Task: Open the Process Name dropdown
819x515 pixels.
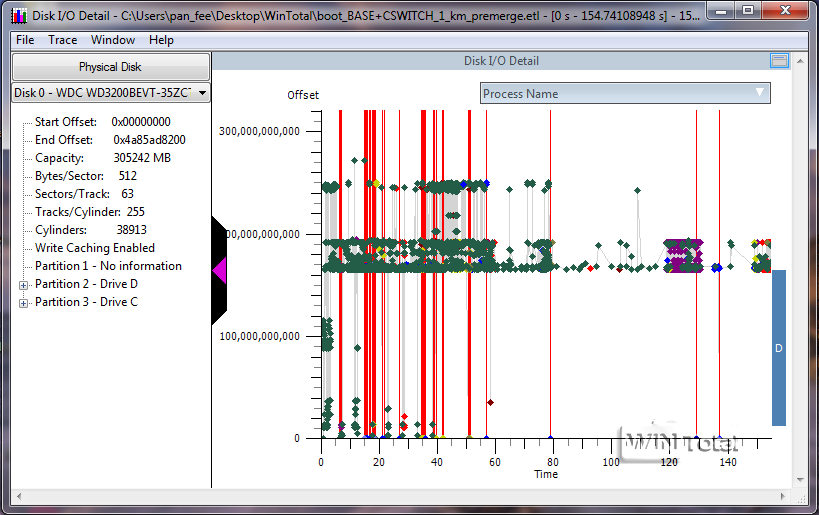Action: click(624, 93)
